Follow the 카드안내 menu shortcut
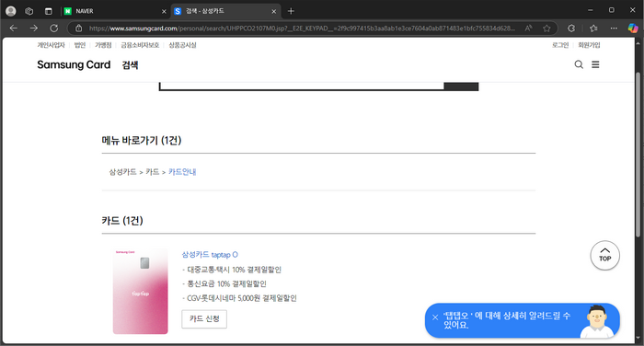 pyautogui.click(x=182, y=172)
